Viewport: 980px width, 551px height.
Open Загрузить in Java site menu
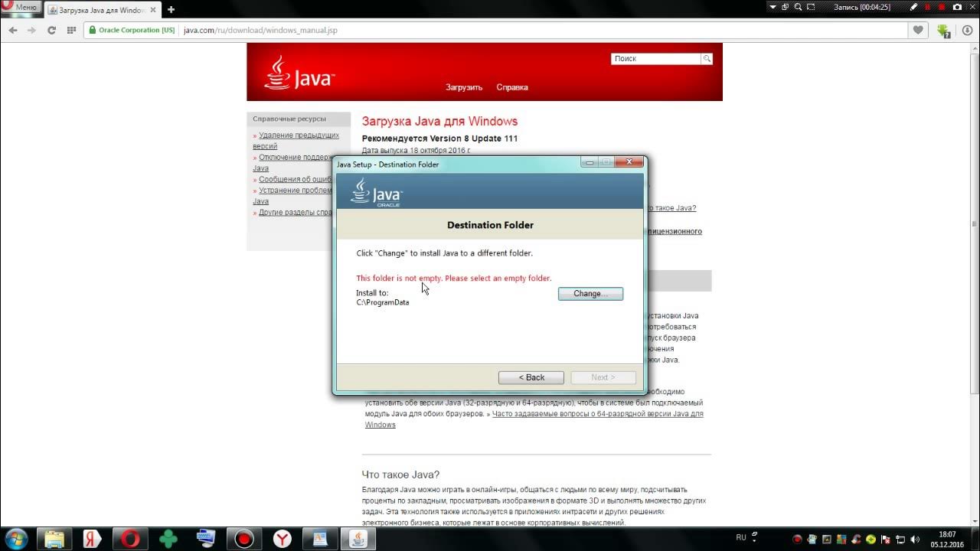coord(464,87)
